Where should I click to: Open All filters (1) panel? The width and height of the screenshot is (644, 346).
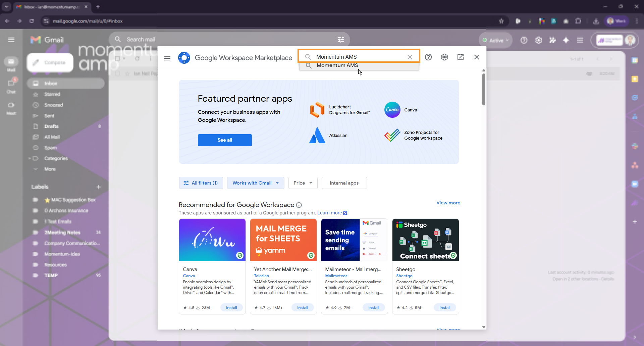(201, 183)
